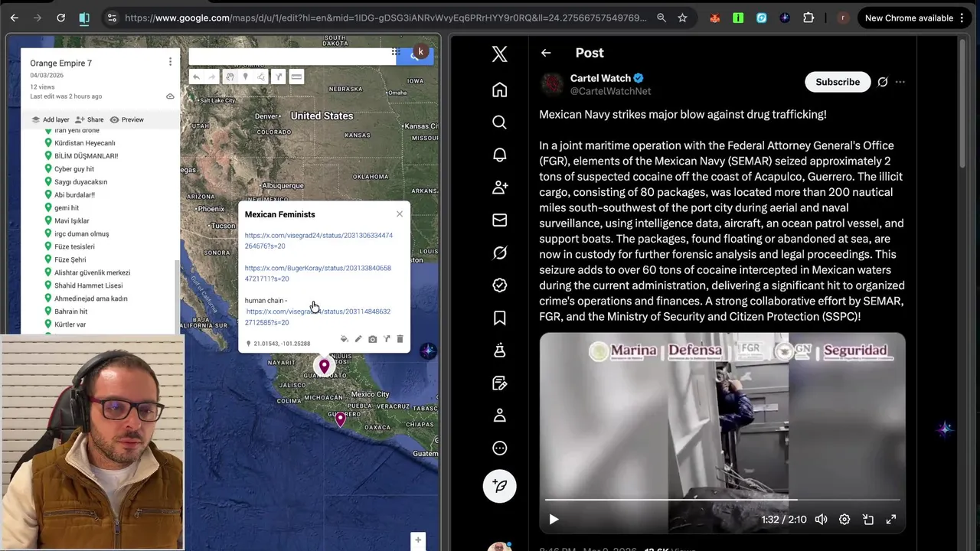
Task: Get directions icon in marker popup
Action: coord(387,339)
